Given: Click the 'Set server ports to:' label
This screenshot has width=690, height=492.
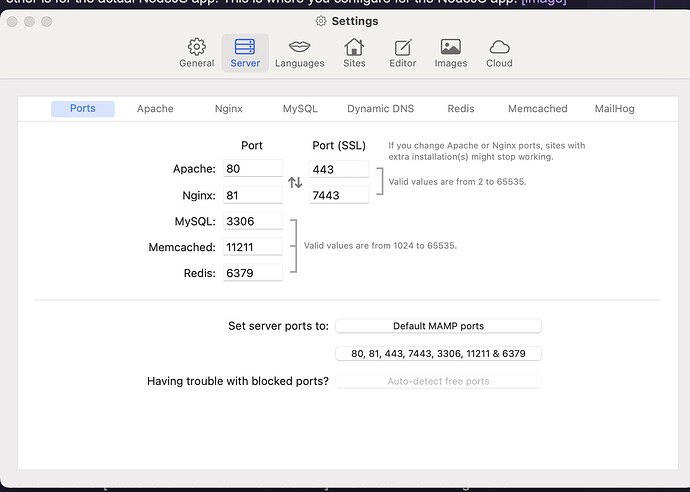Looking at the screenshot, I should (x=278, y=326).
